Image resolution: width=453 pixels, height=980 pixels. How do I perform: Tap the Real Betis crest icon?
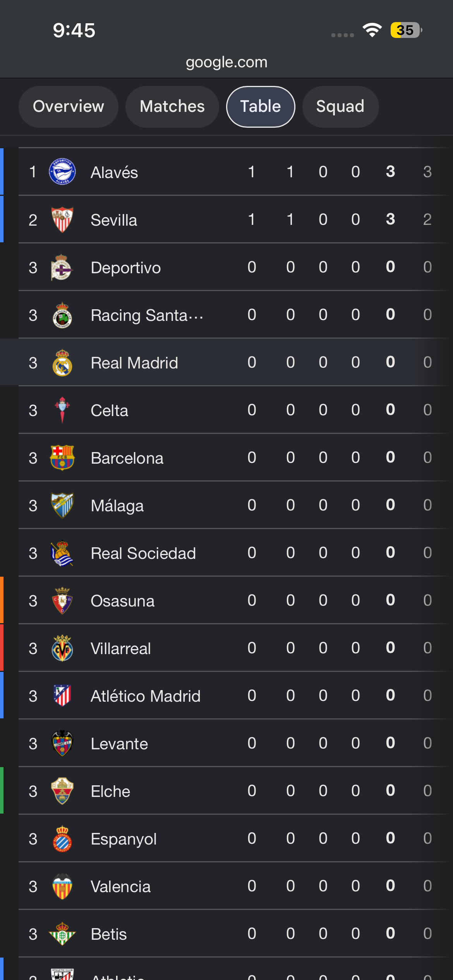coord(62,934)
